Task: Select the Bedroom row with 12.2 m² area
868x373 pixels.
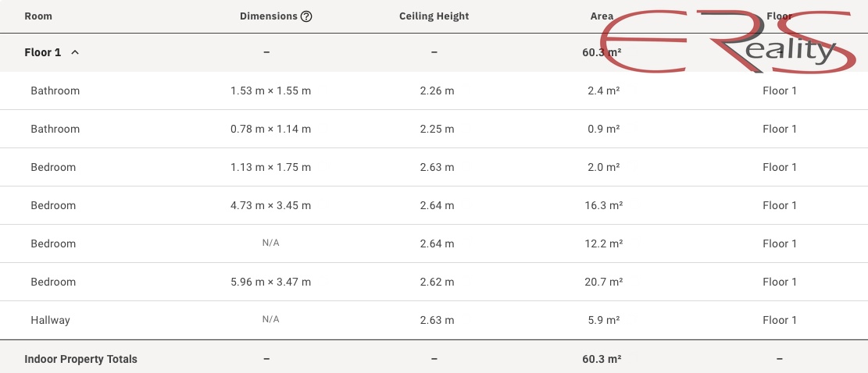Action: (434, 243)
